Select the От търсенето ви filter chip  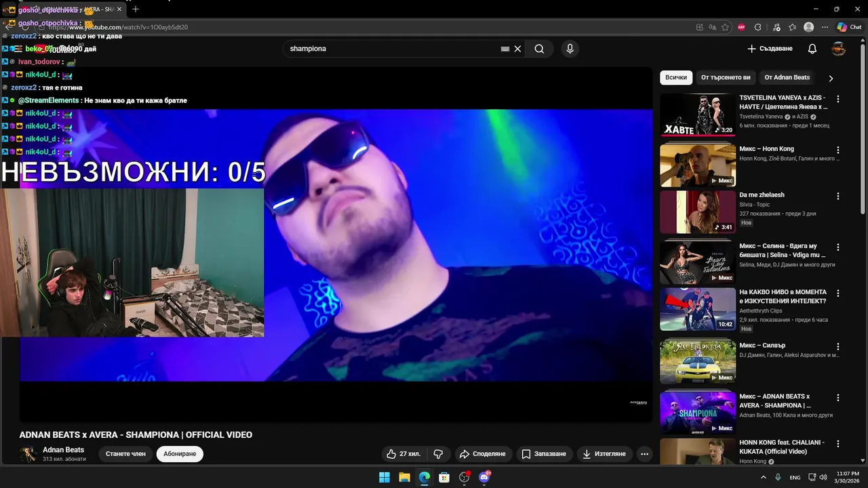726,77
